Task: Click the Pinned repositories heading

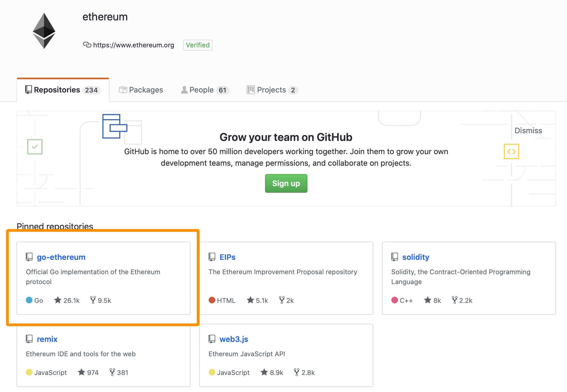Action: (55, 226)
